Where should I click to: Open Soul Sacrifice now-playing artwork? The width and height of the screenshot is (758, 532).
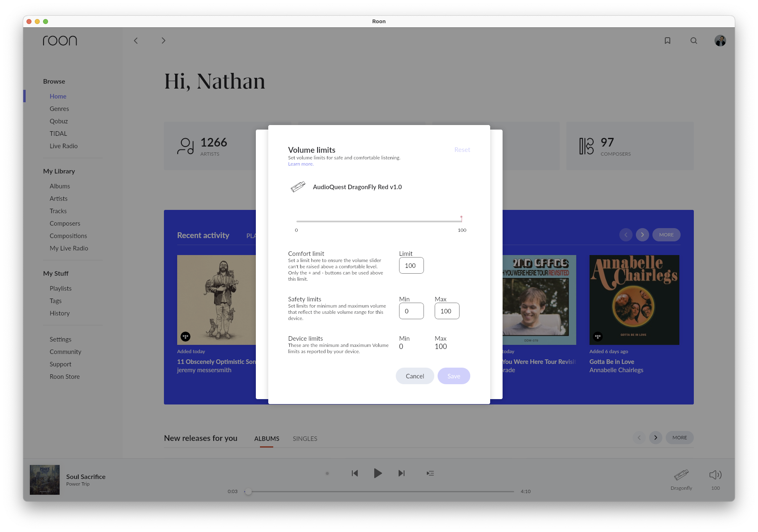click(x=45, y=480)
